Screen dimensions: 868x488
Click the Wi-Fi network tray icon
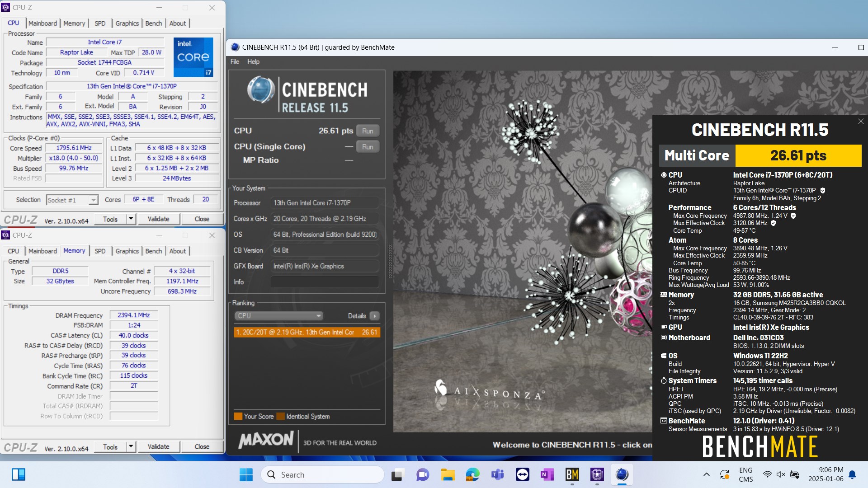767,474
